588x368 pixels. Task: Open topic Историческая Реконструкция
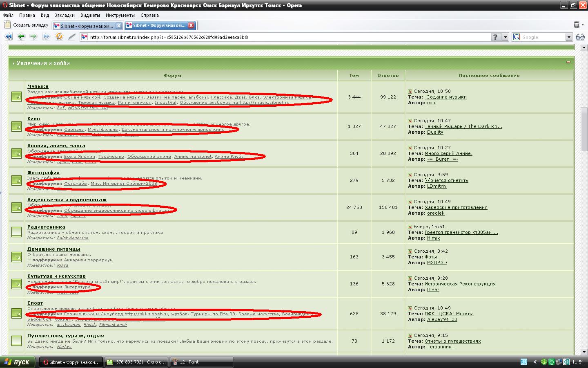460,284
